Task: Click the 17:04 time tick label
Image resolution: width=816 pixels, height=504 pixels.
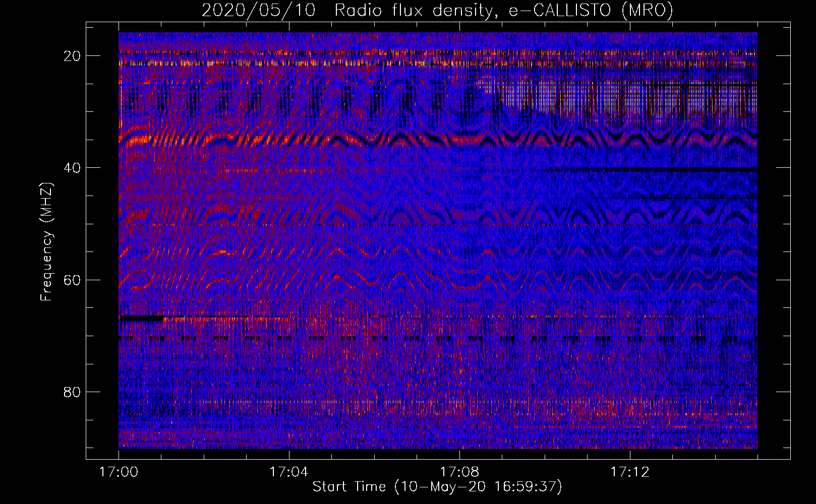Action: [288, 472]
